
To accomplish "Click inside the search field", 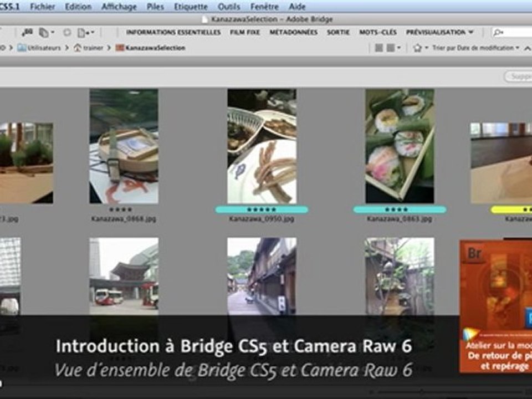I will coord(511,33).
